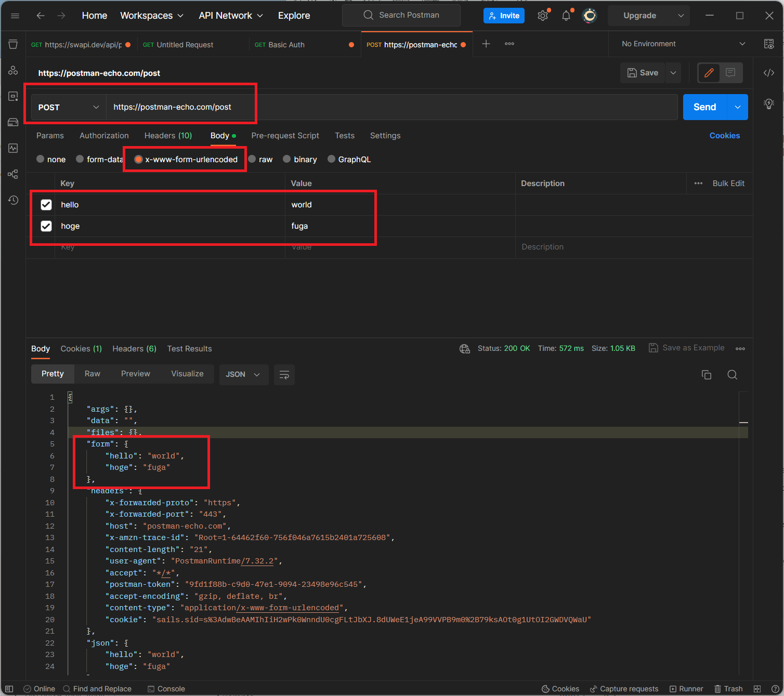Click the Search Postman box
This screenshot has width=784, height=696.
(x=401, y=15)
